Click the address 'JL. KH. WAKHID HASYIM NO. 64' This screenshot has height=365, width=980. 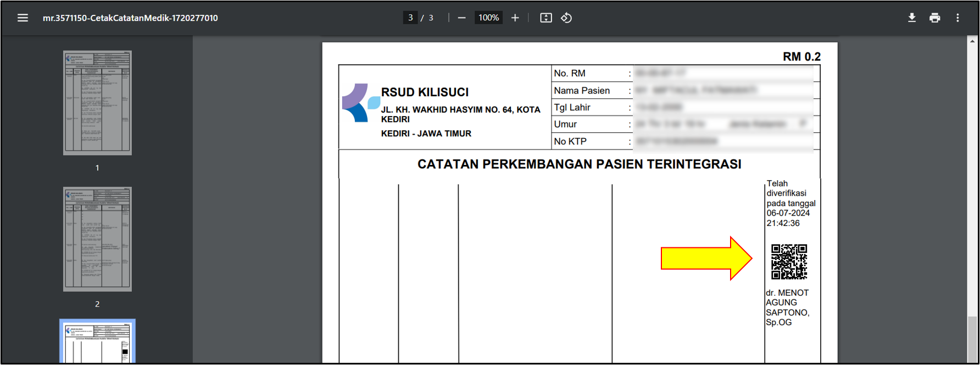(x=447, y=109)
